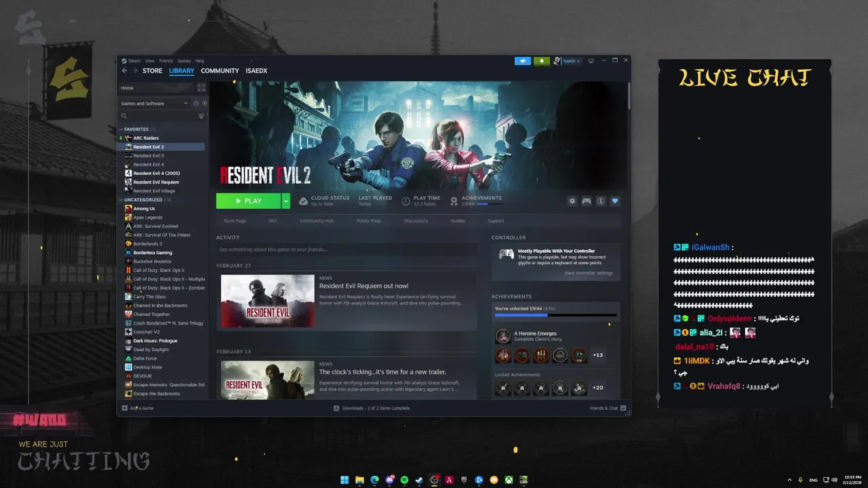Open Spotify from the Windows taskbar
Image resolution: width=868 pixels, height=488 pixels.
click(404, 480)
